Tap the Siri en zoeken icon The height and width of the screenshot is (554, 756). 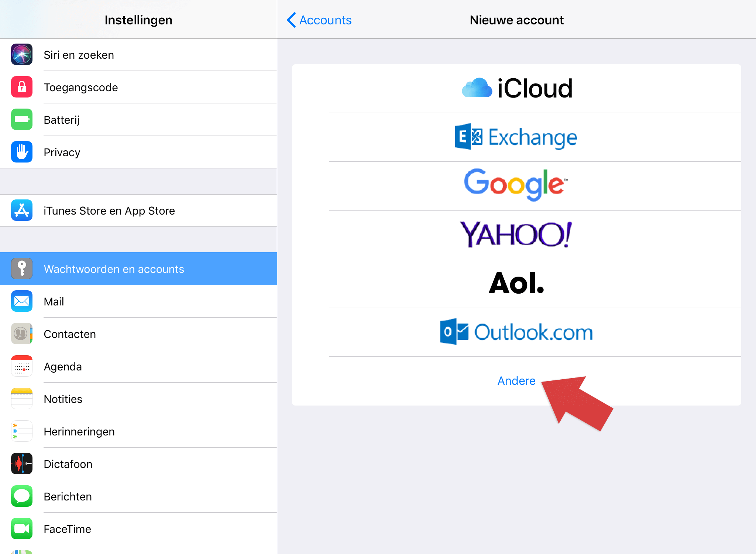[x=22, y=55]
